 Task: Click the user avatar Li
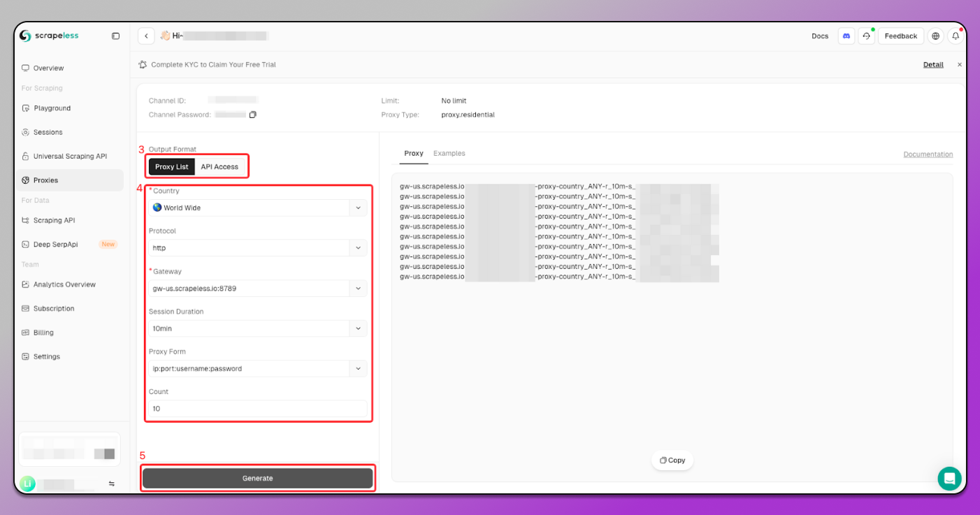pos(27,484)
